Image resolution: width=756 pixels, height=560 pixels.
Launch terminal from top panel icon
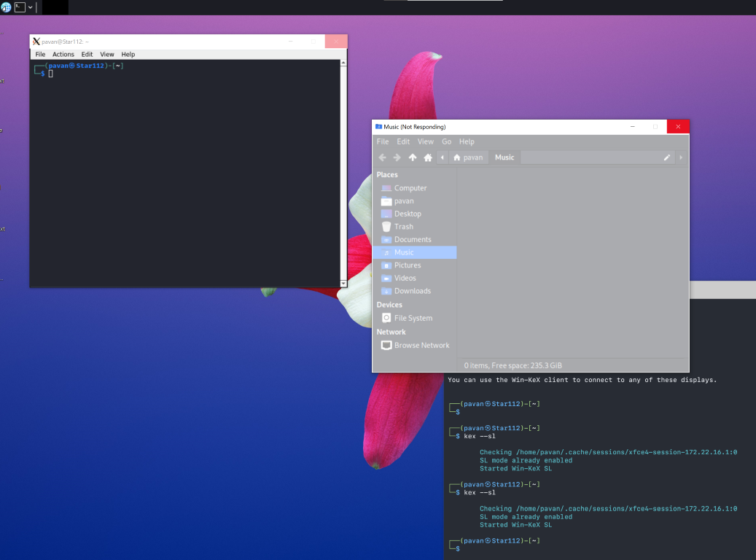point(20,7)
